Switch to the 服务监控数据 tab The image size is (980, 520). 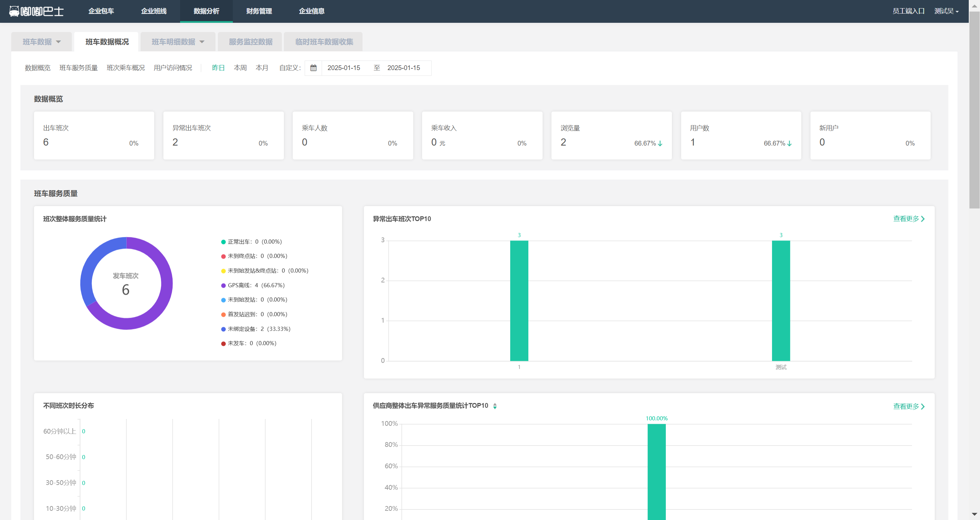click(250, 42)
